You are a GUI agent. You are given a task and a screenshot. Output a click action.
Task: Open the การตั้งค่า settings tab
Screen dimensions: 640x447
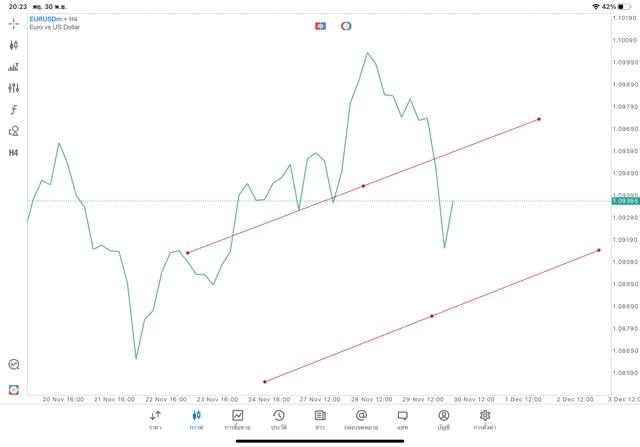tap(485, 419)
